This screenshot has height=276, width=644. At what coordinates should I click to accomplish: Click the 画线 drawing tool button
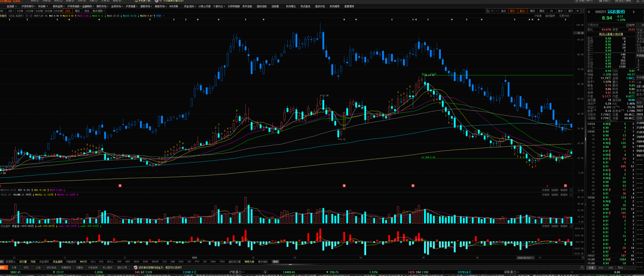click(542, 10)
